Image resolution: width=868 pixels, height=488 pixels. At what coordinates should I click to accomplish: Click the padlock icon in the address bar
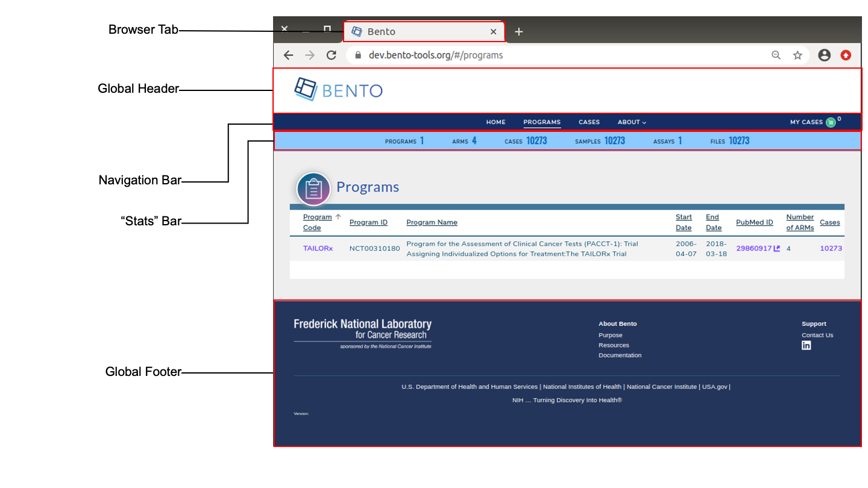click(x=357, y=55)
